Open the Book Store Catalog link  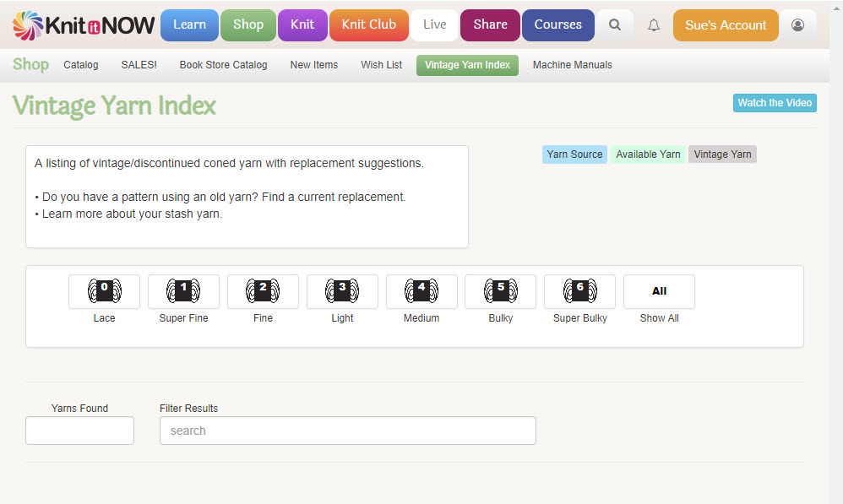click(223, 65)
